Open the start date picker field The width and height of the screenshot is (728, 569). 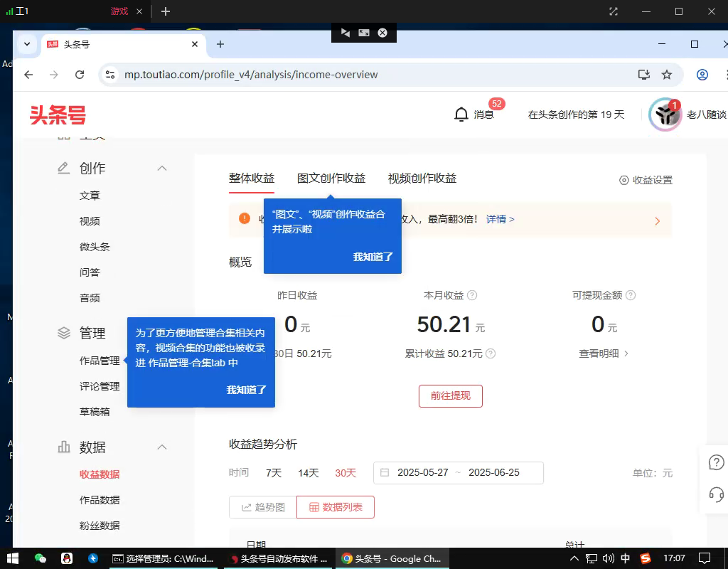click(422, 473)
